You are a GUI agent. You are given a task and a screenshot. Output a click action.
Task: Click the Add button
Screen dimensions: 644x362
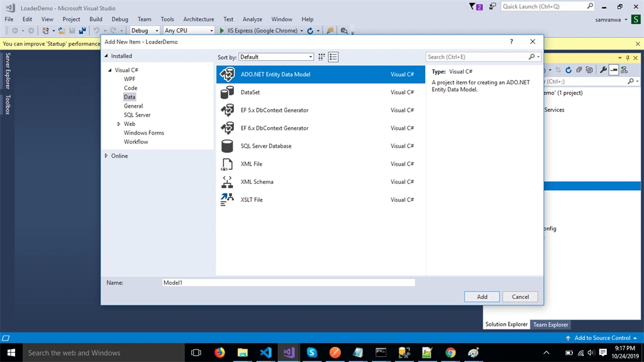[482, 297]
